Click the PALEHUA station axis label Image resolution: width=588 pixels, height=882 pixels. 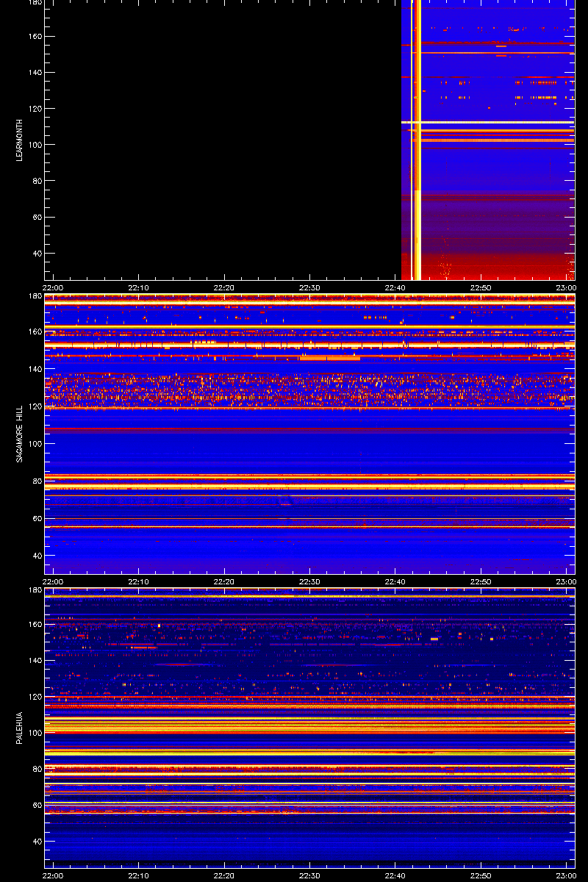click(x=20, y=726)
